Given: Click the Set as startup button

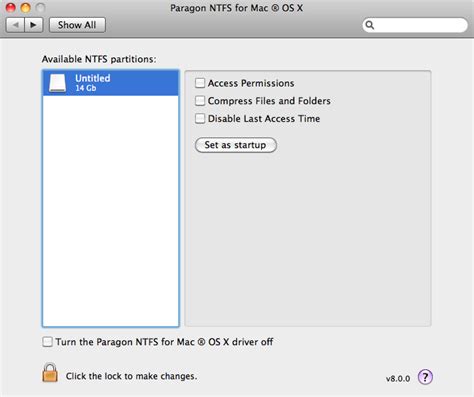Looking at the screenshot, I should [236, 145].
